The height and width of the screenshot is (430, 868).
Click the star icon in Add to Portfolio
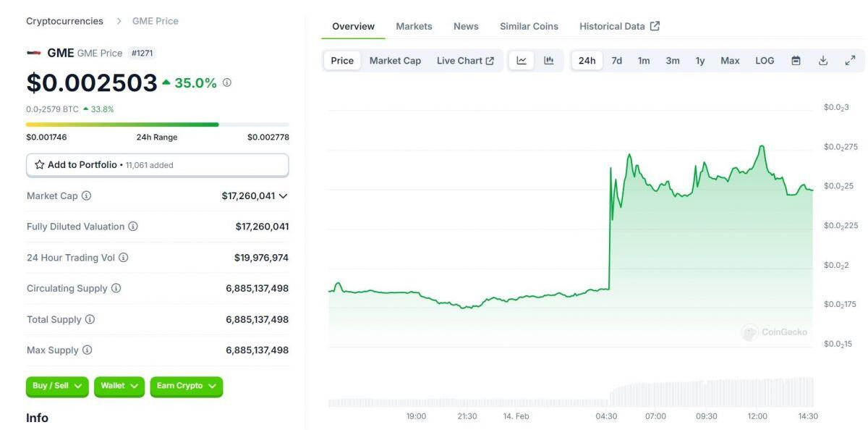pos(40,164)
